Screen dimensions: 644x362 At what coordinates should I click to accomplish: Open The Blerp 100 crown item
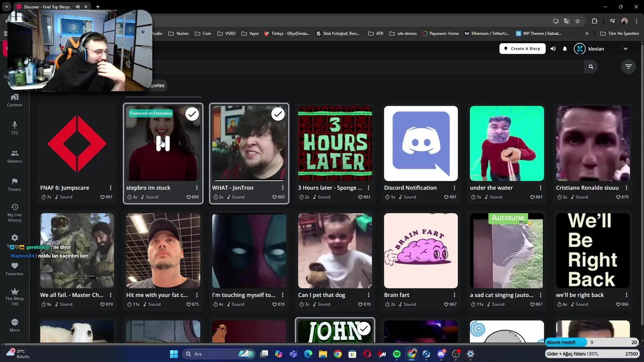(x=15, y=297)
